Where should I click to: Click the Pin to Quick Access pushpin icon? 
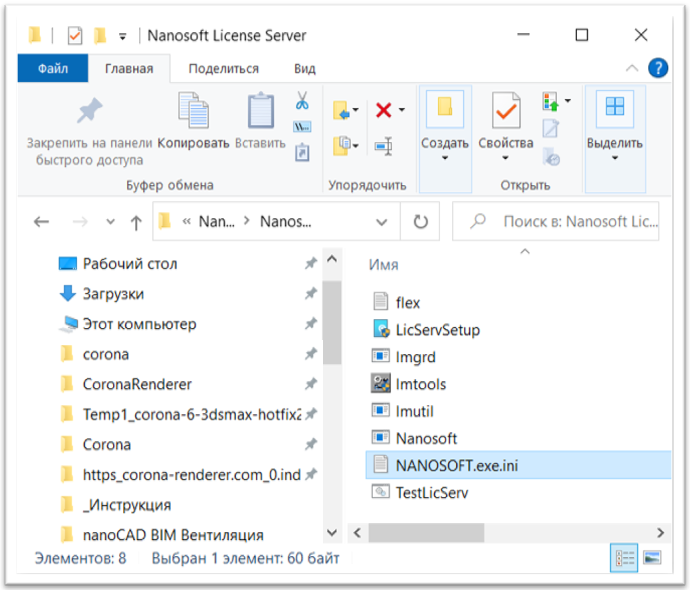89,110
